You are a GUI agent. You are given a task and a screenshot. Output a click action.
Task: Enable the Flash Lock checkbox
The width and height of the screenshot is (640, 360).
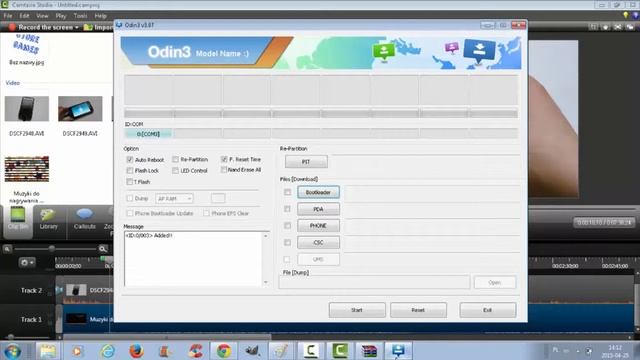coord(130,170)
